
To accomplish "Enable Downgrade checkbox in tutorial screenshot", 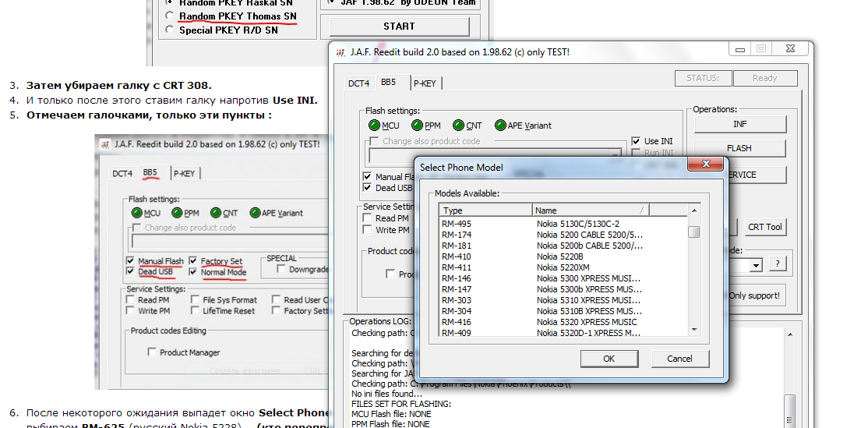I will [281, 269].
